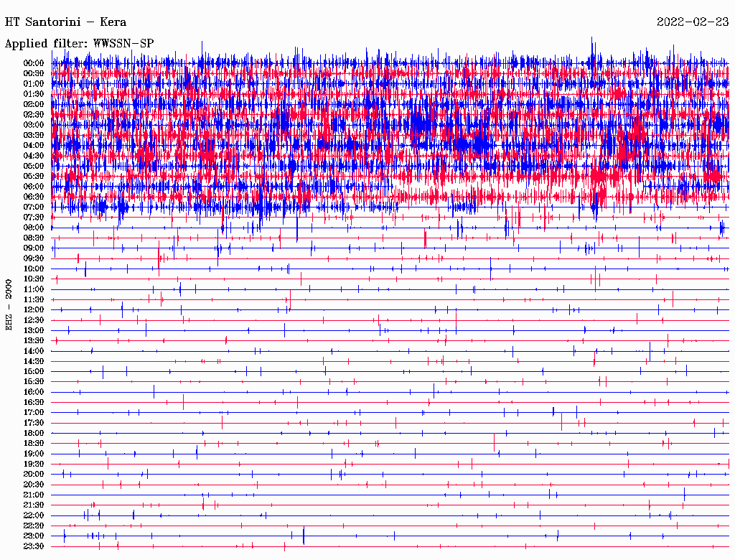The height and width of the screenshot is (560, 735).
Task: Select the 06:30 time label
Action: pyautogui.click(x=34, y=197)
